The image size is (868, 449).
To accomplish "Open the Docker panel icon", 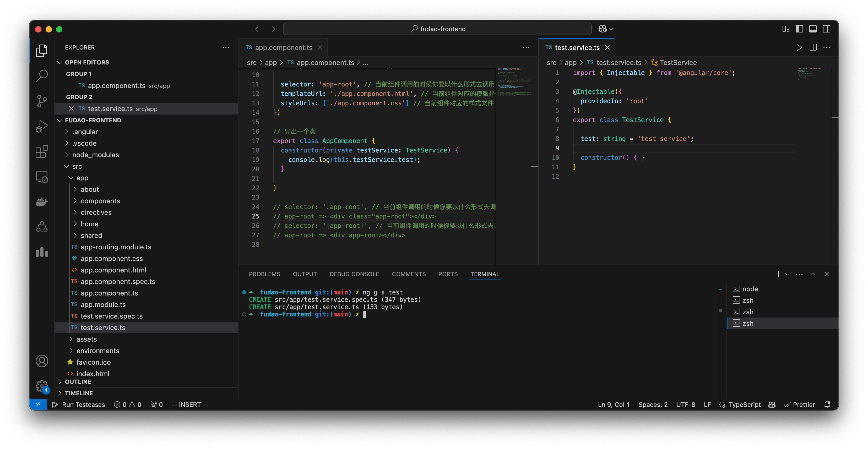I will (42, 201).
